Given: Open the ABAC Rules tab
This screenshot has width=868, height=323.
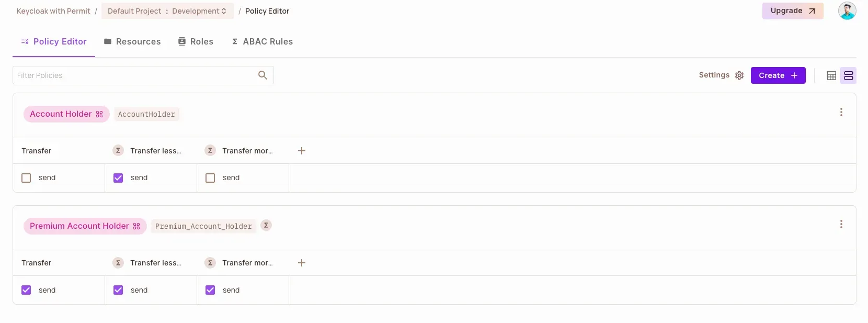Looking at the screenshot, I should pyautogui.click(x=262, y=42).
